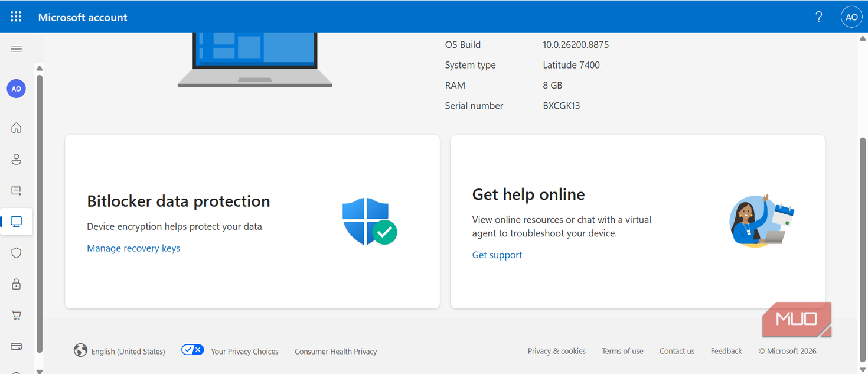Change language English (United States)
The height and width of the screenshot is (374, 868).
(128, 351)
